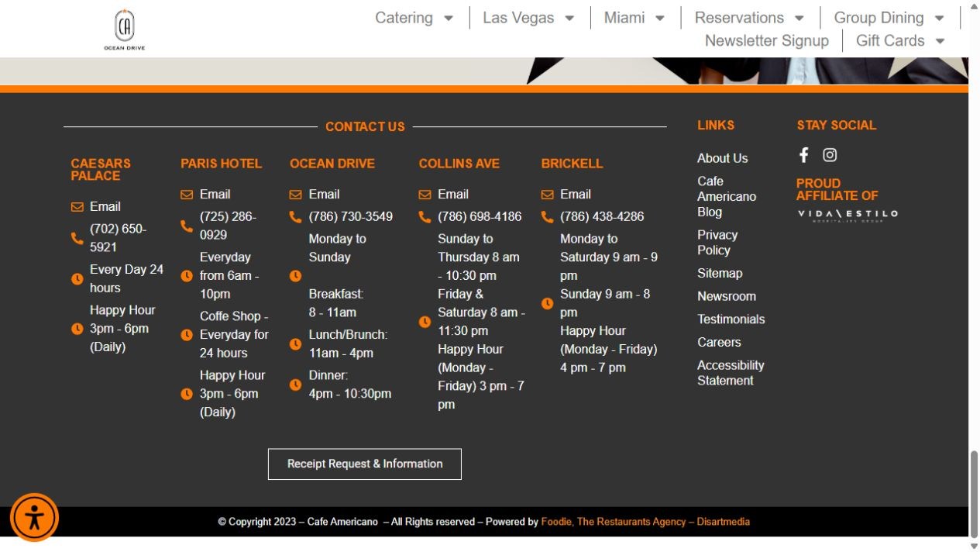Open the Group Dining menu item
The image size is (980, 552).
point(879,18)
